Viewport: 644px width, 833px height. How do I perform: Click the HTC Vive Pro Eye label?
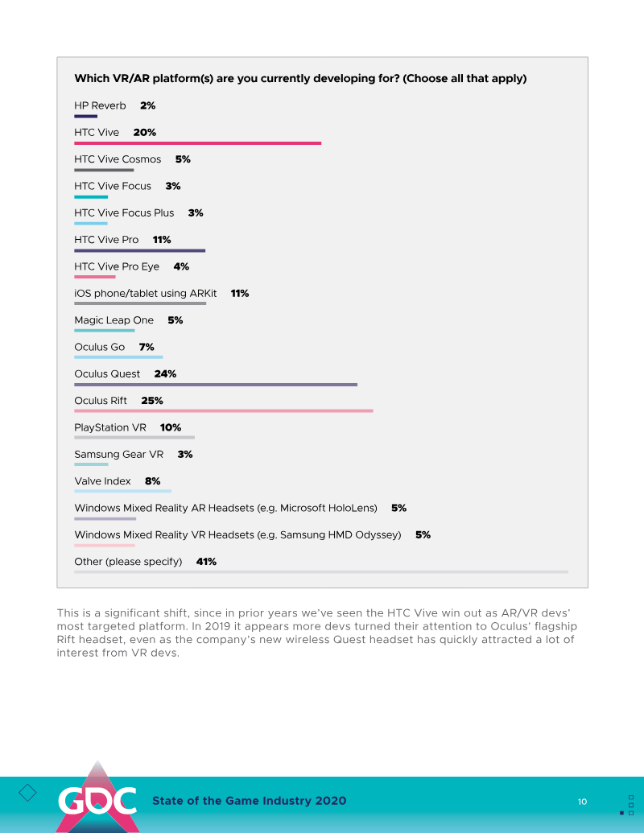point(117,266)
